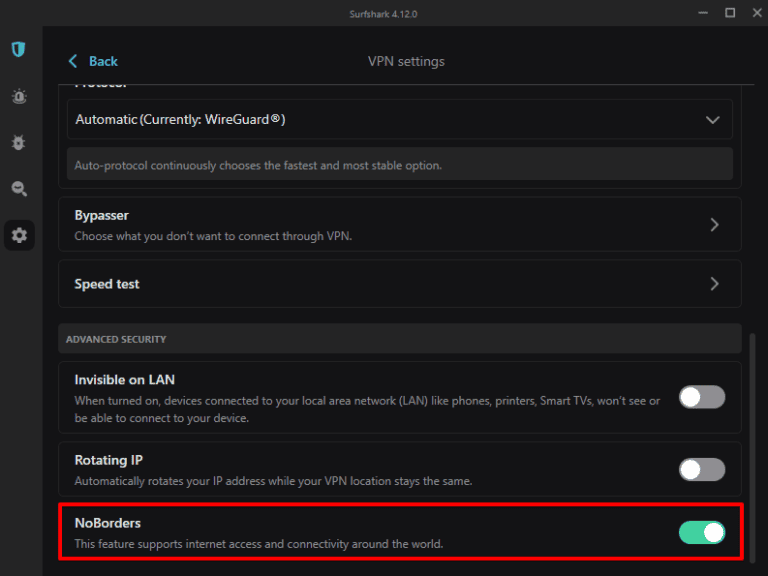
Task: Enable the Invisible on LAN toggle
Action: click(x=702, y=397)
